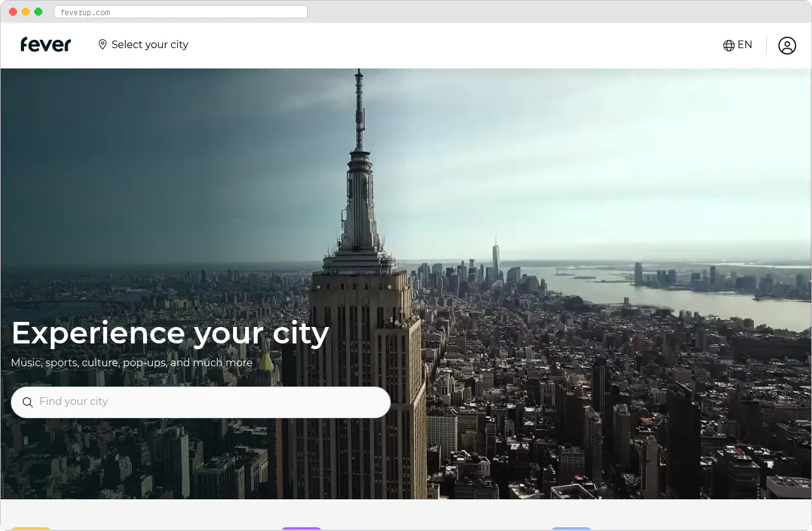Screen dimensions: 812x531
Task: Click EN to change the language
Action: (745, 44)
